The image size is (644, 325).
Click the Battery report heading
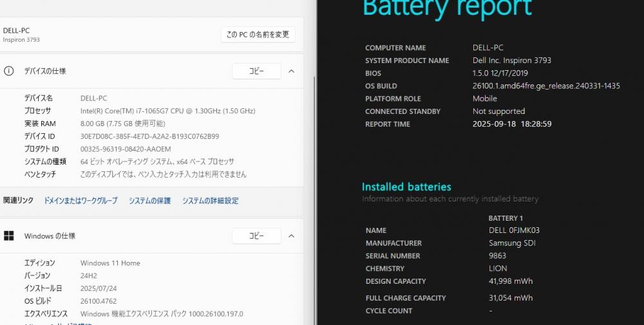tap(448, 7)
